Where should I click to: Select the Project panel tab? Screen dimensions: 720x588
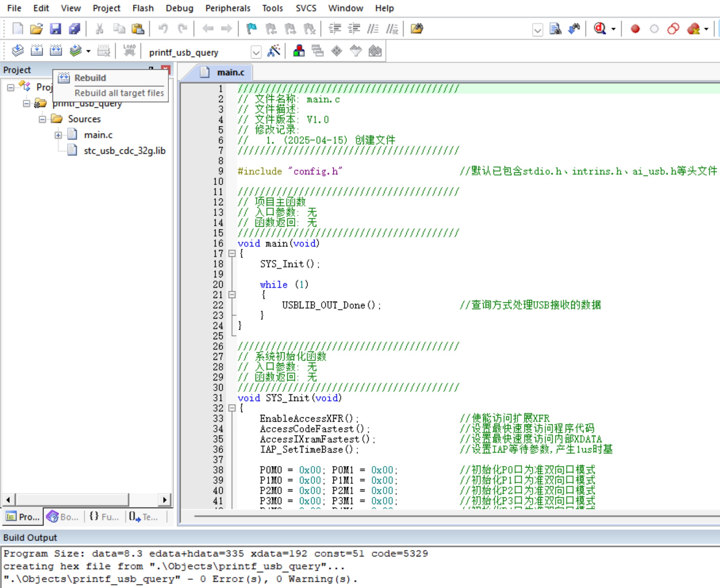(x=23, y=517)
